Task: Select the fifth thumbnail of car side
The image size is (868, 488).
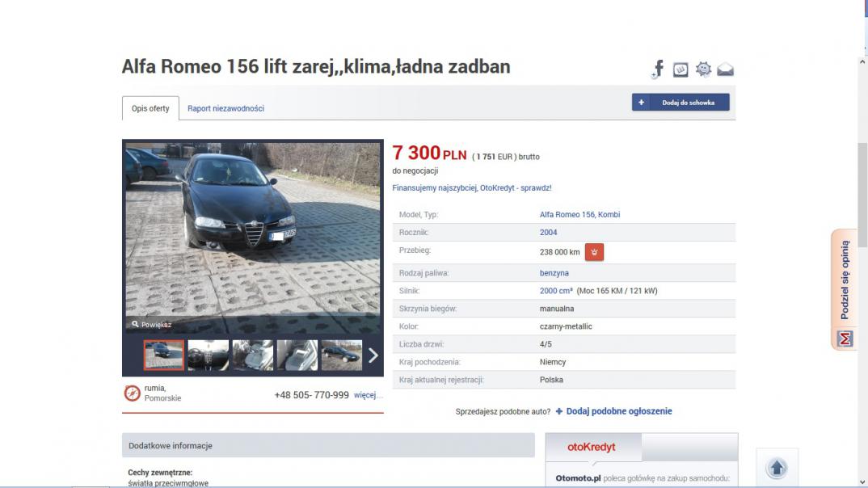Action: click(342, 355)
